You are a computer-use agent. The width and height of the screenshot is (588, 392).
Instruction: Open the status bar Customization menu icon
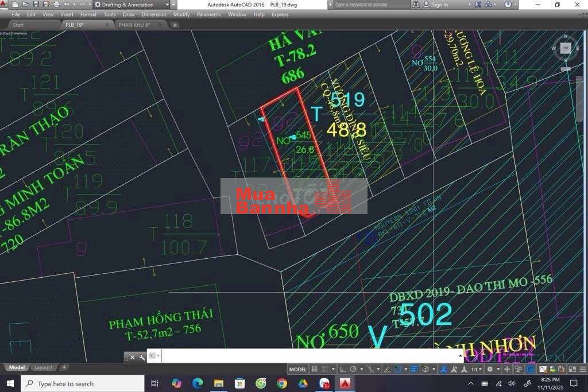tap(581, 369)
